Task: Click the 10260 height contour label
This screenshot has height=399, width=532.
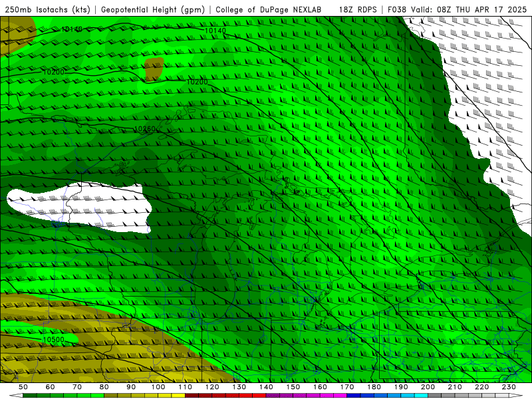Action: [x=145, y=129]
